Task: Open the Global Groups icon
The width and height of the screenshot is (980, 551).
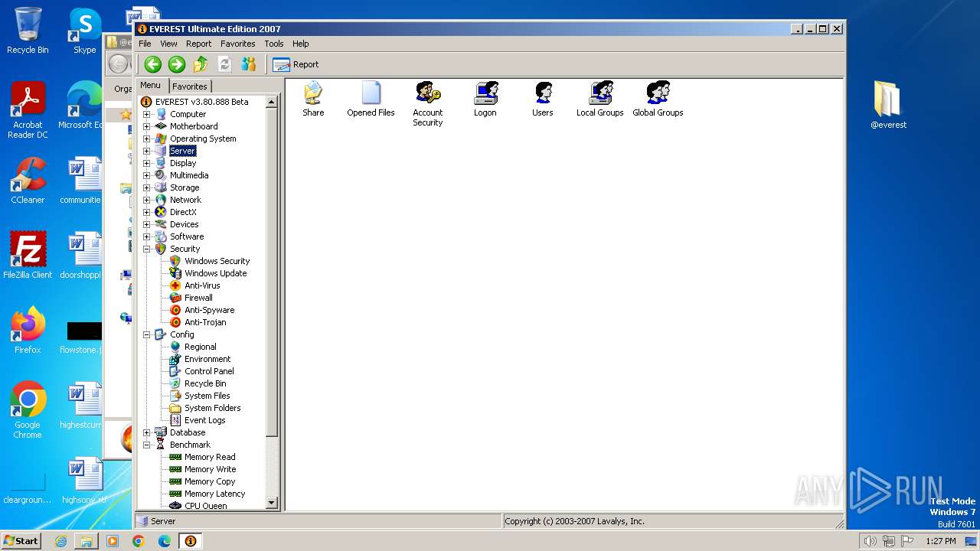Action: click(x=658, y=100)
